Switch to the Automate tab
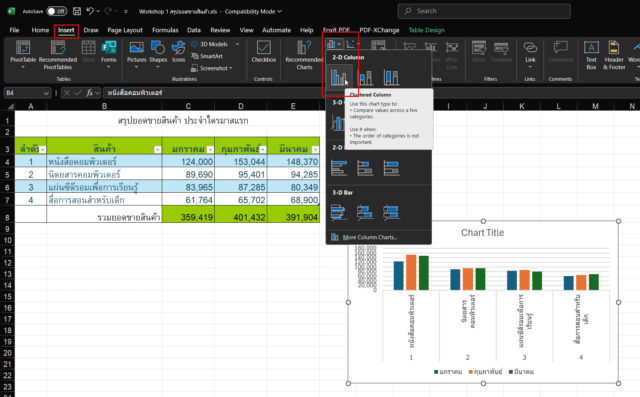This screenshot has width=640, height=397. coord(276,30)
